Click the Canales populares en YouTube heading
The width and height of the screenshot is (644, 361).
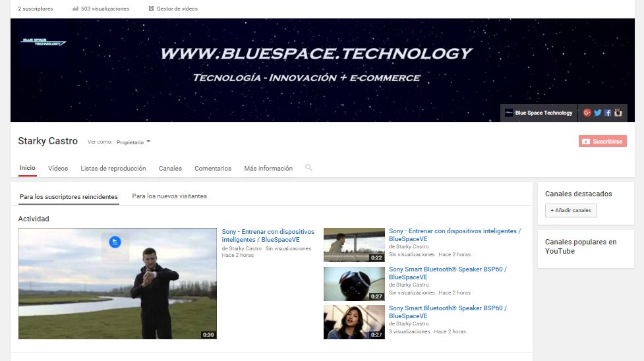click(581, 246)
